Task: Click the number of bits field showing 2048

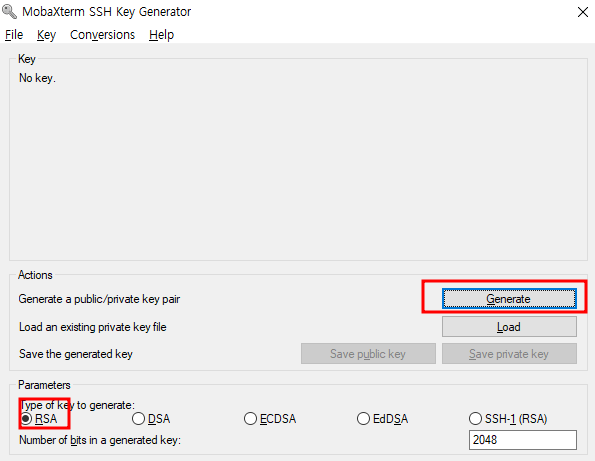Action: pos(523,440)
